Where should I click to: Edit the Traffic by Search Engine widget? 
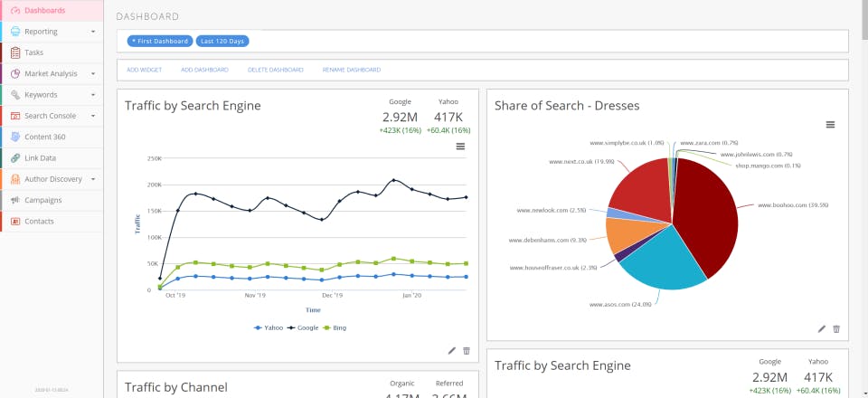click(452, 350)
